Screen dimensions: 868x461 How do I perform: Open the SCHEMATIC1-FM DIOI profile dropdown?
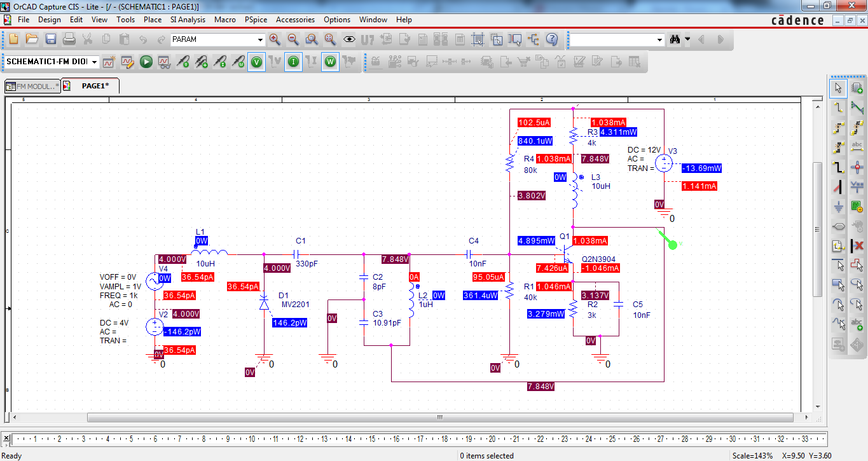[x=94, y=62]
